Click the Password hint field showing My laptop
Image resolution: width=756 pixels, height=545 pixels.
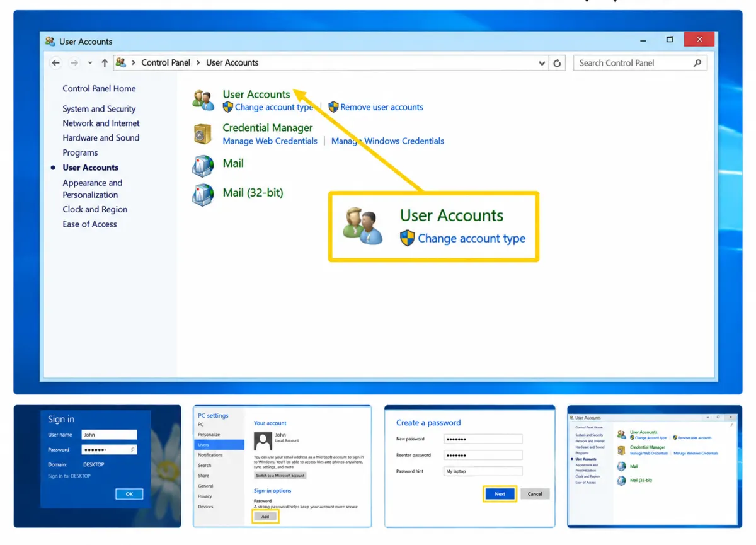click(x=483, y=471)
